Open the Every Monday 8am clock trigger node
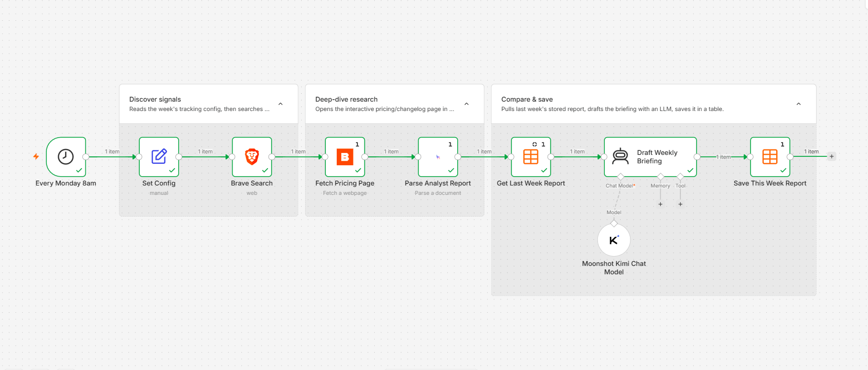The image size is (868, 370). pos(66,157)
